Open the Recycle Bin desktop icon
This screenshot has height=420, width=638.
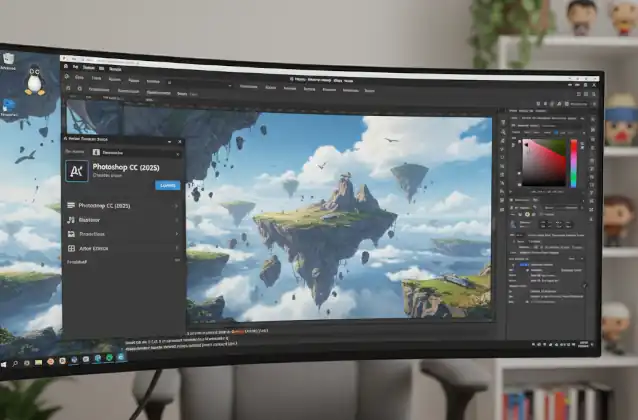click(x=8, y=59)
